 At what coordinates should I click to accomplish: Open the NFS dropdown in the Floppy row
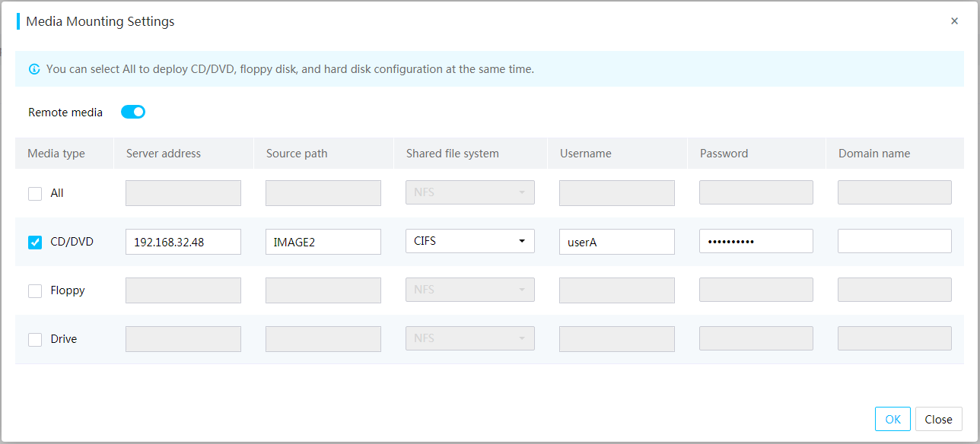click(x=470, y=290)
